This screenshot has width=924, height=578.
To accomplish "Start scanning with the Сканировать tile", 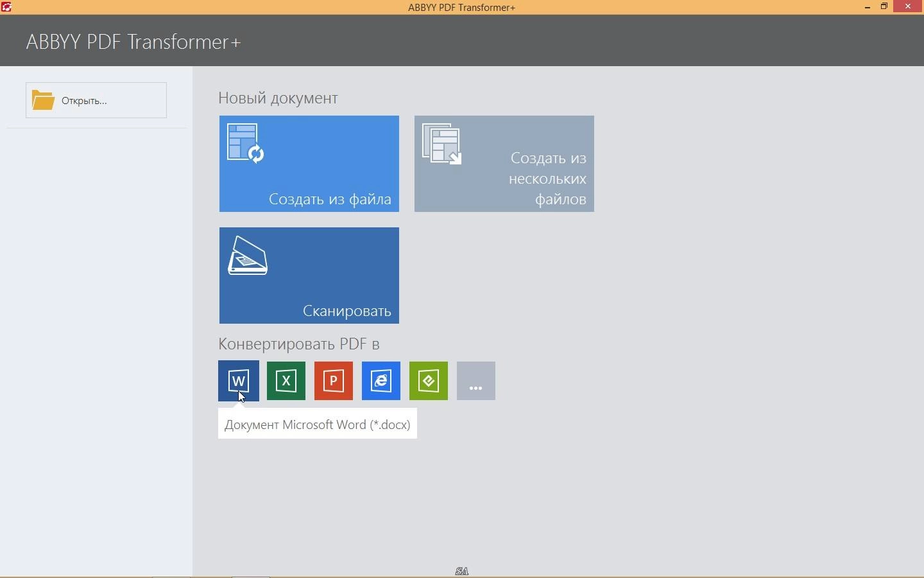I will point(309,276).
